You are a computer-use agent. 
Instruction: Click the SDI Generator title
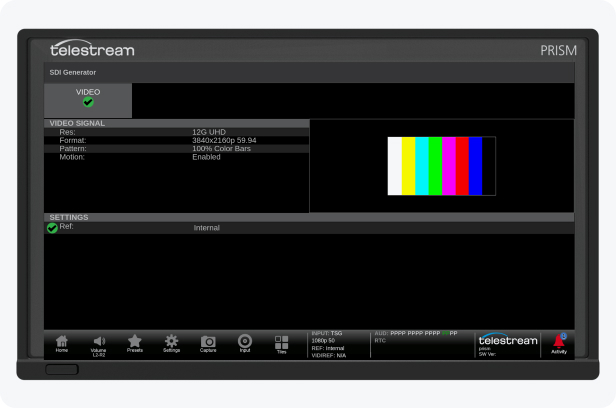click(73, 72)
